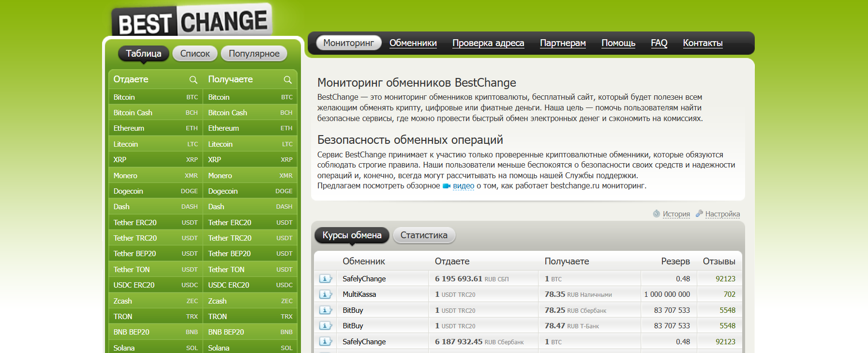The width and height of the screenshot is (868, 353).
Task: Click BitBuy in the RUB Сбербанк row
Action: click(x=353, y=310)
